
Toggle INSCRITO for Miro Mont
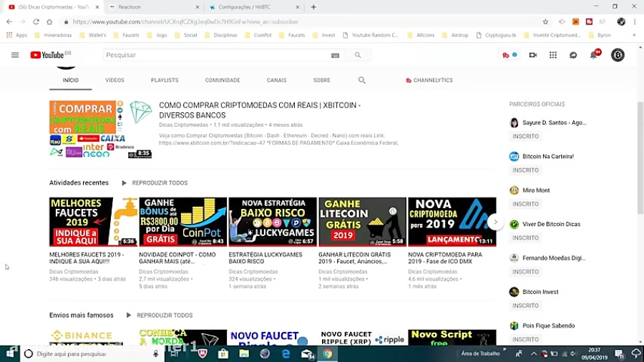click(525, 204)
